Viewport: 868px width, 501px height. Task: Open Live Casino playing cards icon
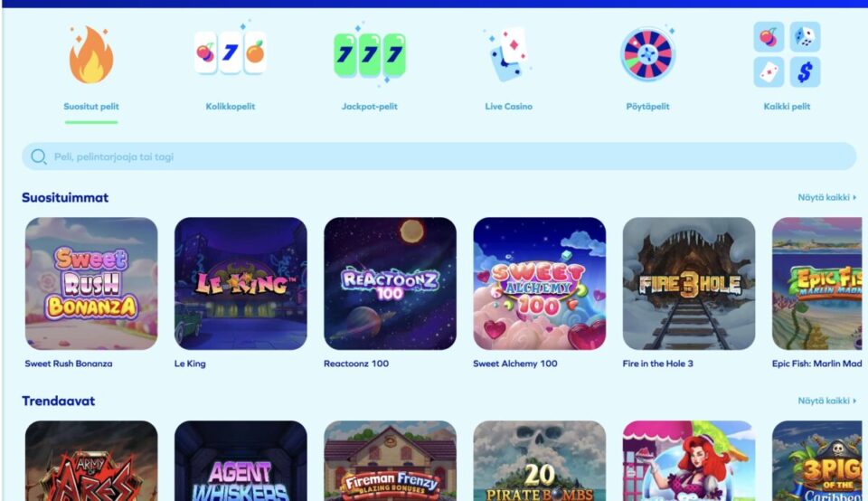508,54
